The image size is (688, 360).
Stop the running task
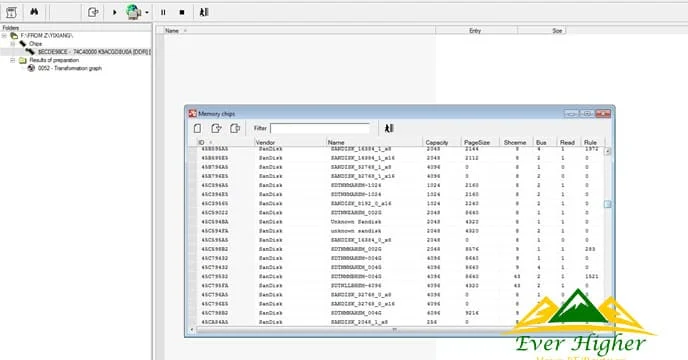pos(182,12)
